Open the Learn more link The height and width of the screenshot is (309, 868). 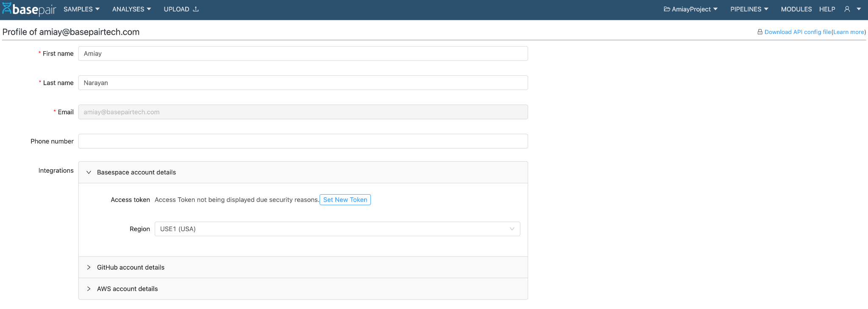(x=849, y=32)
